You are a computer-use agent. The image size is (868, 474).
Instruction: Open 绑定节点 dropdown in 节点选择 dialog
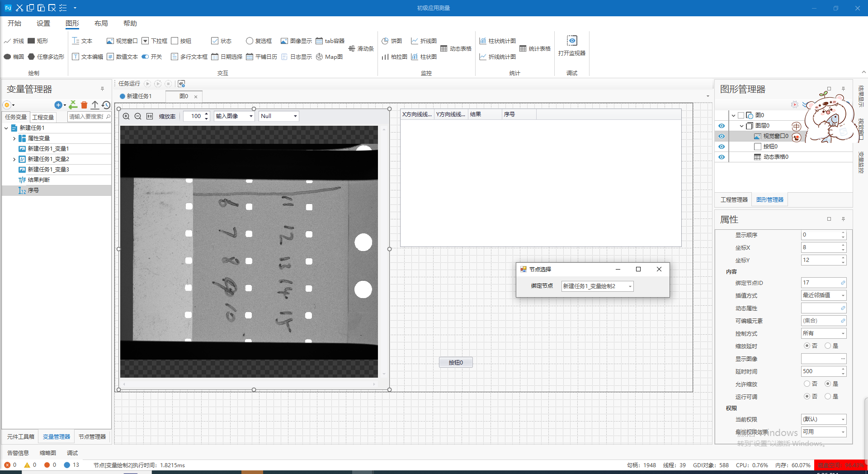coord(597,286)
